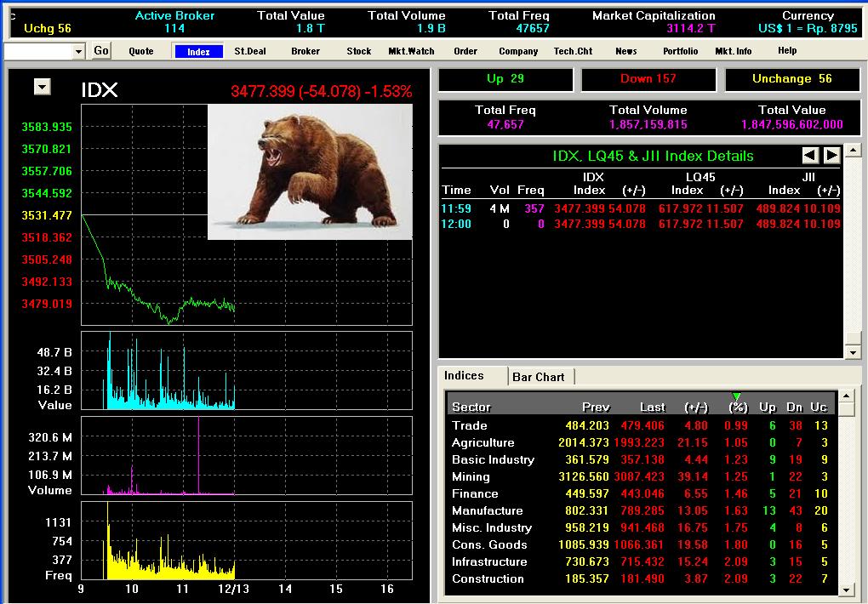The height and width of the screenshot is (604, 868).
Task: Sort by the Up column header
Action: (x=768, y=407)
